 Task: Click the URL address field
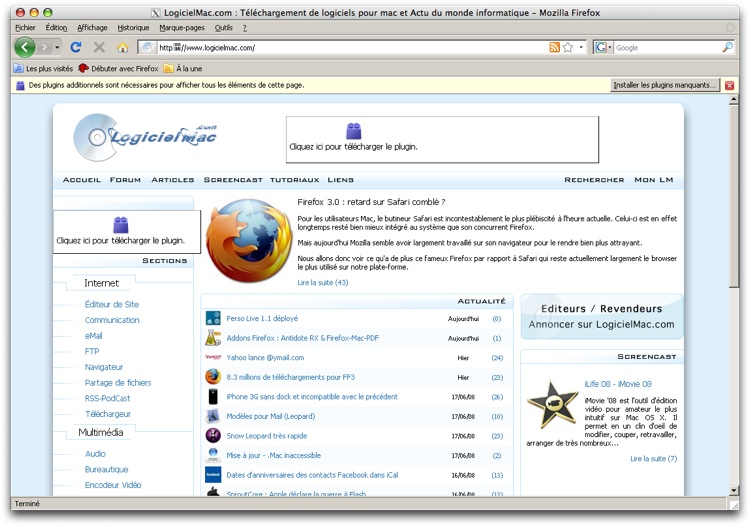pos(352,47)
